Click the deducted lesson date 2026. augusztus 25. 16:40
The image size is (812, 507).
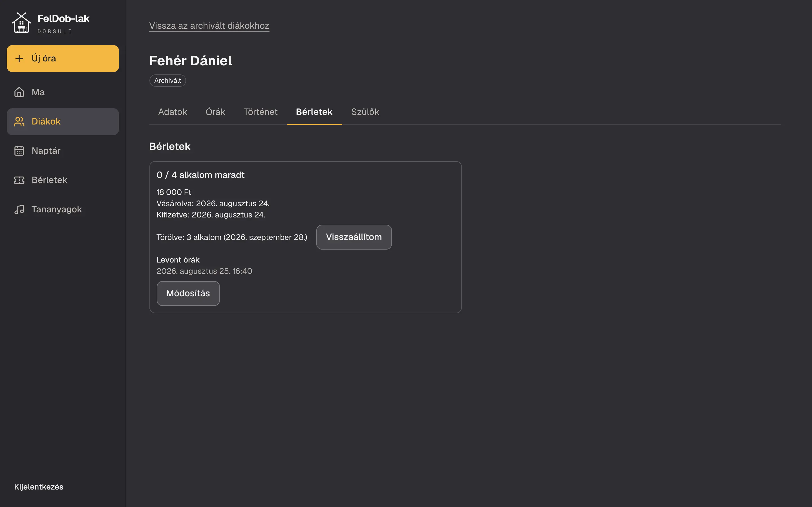204,271
